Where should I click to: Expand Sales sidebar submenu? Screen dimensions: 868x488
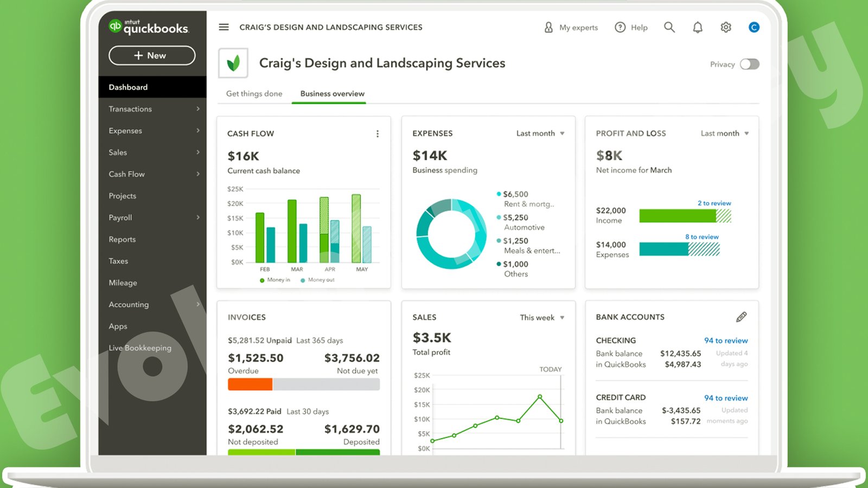coord(198,152)
